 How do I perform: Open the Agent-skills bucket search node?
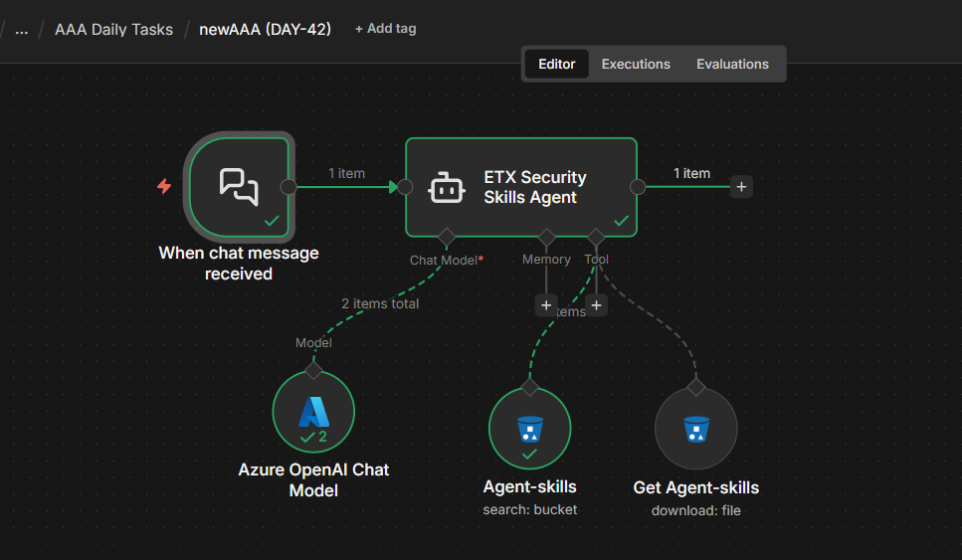529,428
